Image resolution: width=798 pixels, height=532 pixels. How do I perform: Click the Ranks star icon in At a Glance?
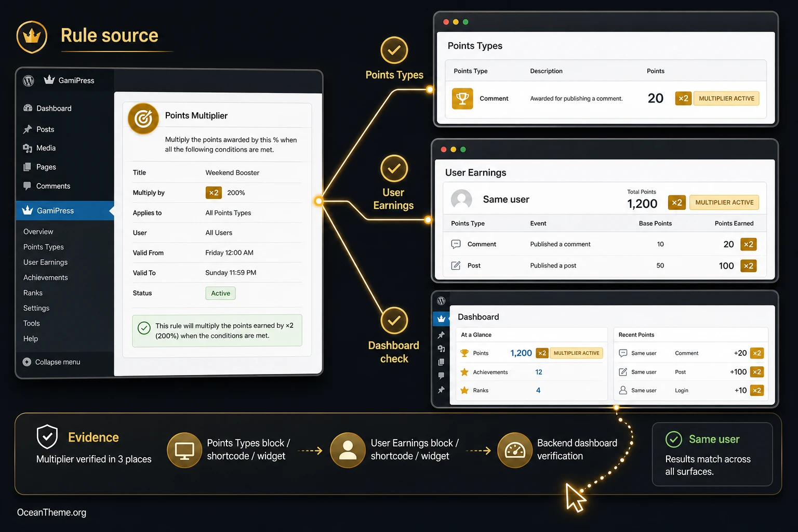pyautogui.click(x=464, y=390)
